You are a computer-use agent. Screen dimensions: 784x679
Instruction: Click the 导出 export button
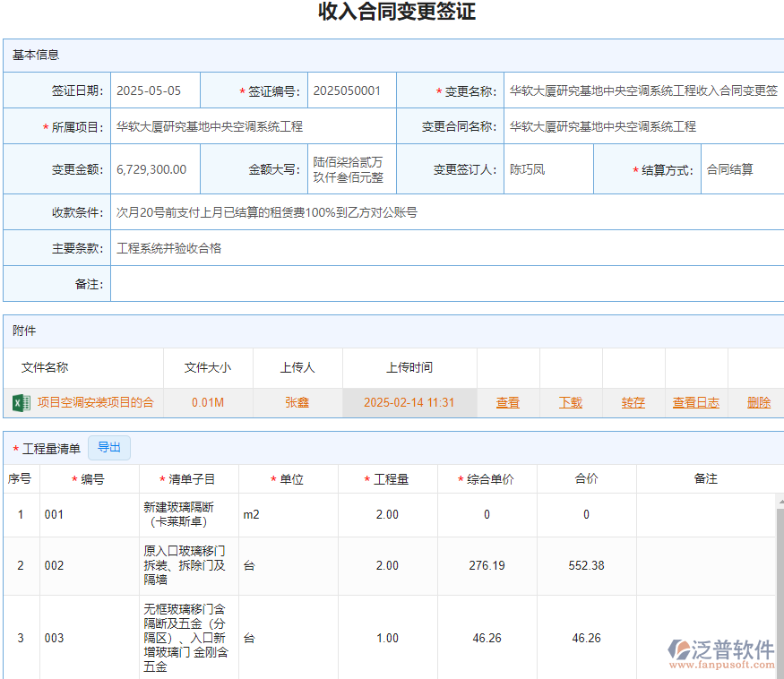(108, 448)
